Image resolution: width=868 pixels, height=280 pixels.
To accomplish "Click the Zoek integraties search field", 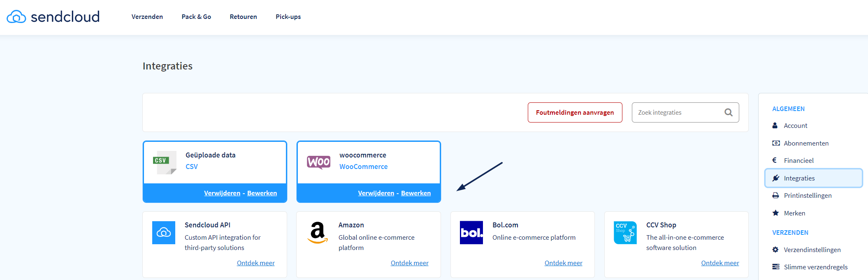I will (x=685, y=112).
